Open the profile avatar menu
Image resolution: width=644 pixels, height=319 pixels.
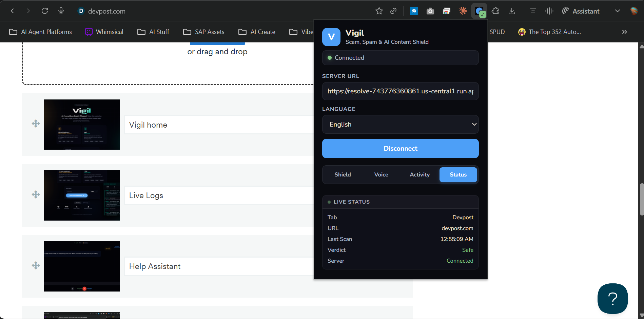[x=634, y=11]
